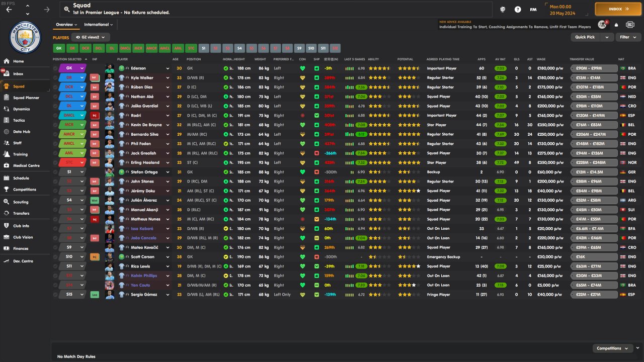This screenshot has width=644, height=362.
Task: Tick the selection circle for Rodri
Action: (x=55, y=116)
